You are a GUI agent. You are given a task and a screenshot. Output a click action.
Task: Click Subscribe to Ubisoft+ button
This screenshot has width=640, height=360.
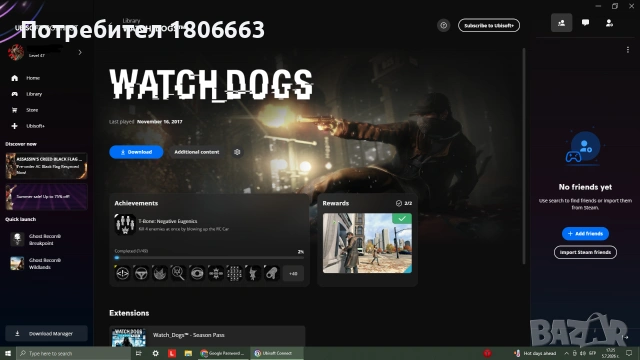489,25
